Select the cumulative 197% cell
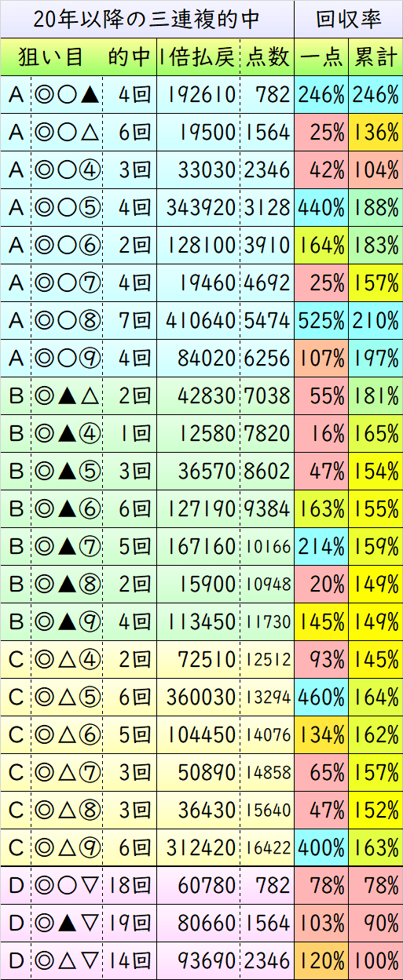Screen dimensions: 403x980 pos(376,359)
